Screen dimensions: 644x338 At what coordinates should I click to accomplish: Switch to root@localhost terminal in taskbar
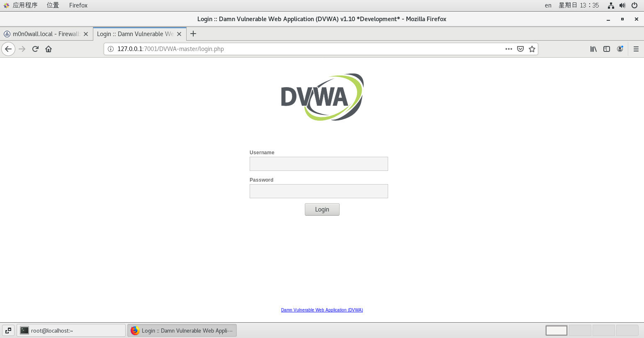71,331
